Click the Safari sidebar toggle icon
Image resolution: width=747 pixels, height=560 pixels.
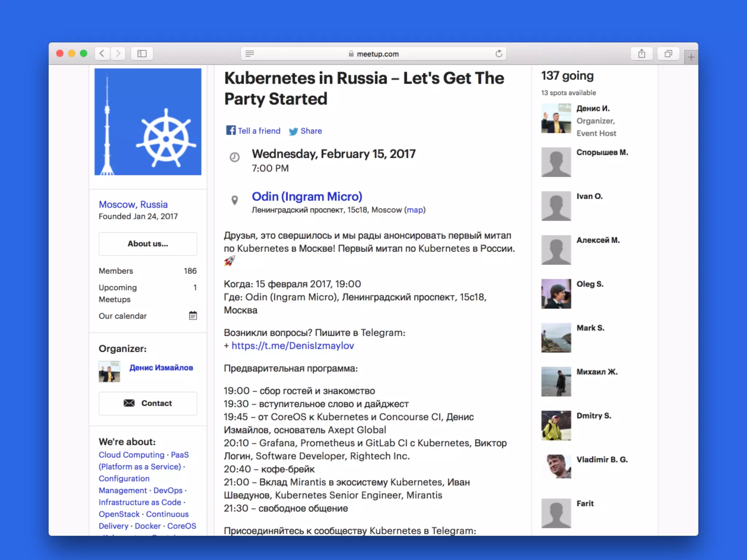(x=142, y=54)
